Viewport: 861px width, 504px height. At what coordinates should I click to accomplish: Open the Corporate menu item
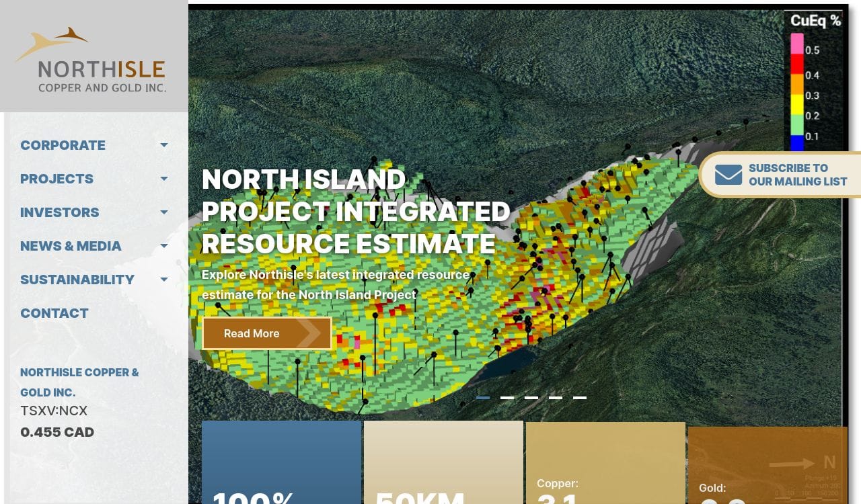tap(63, 145)
